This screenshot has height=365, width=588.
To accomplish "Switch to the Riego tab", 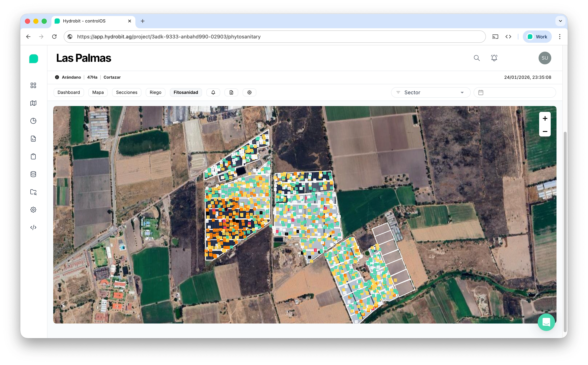I will [x=155, y=92].
